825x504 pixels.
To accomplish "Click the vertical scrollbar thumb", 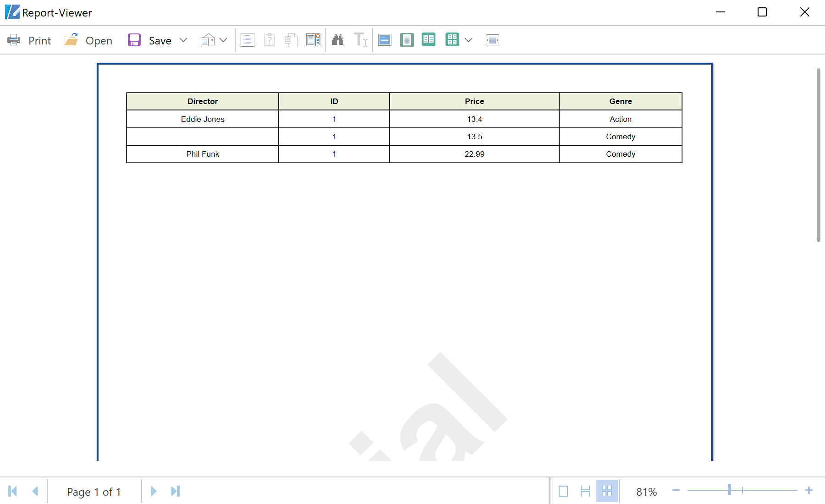I will (x=819, y=155).
